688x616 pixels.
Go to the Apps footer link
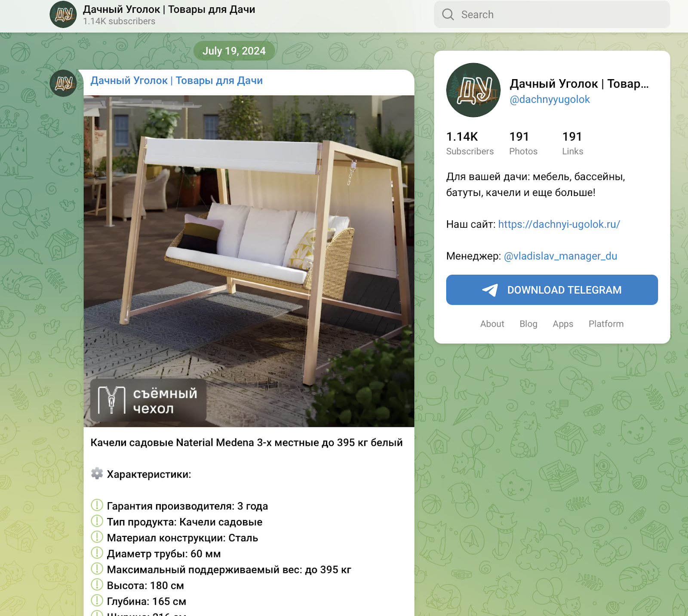click(563, 324)
